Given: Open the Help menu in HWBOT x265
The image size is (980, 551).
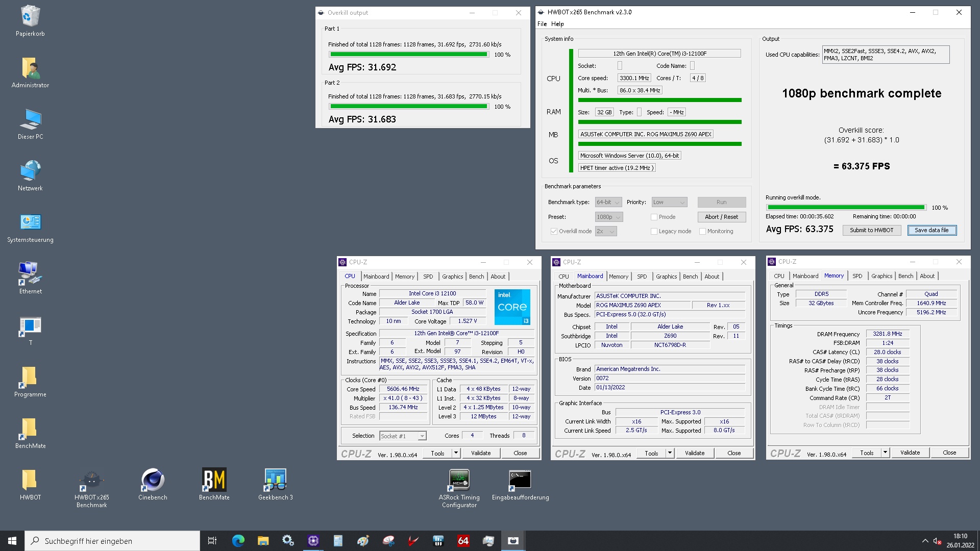Looking at the screenshot, I should point(557,24).
